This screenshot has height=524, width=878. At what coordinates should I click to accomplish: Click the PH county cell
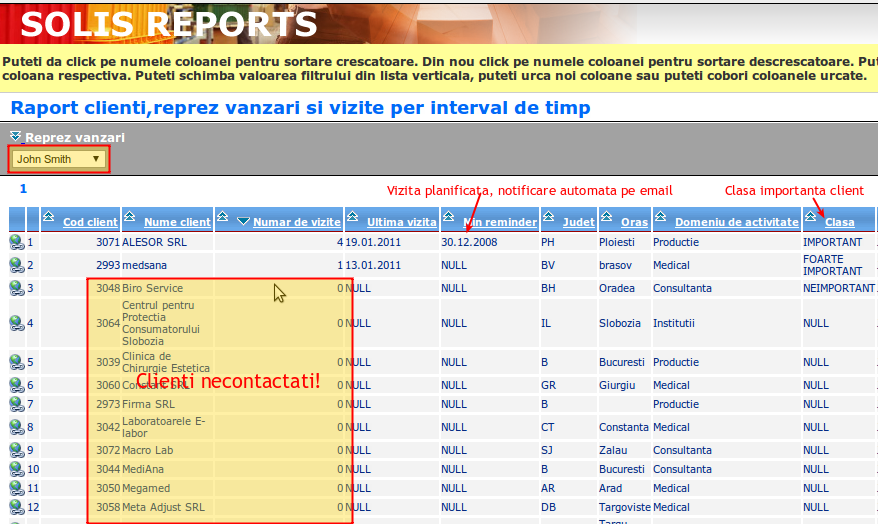pos(548,242)
